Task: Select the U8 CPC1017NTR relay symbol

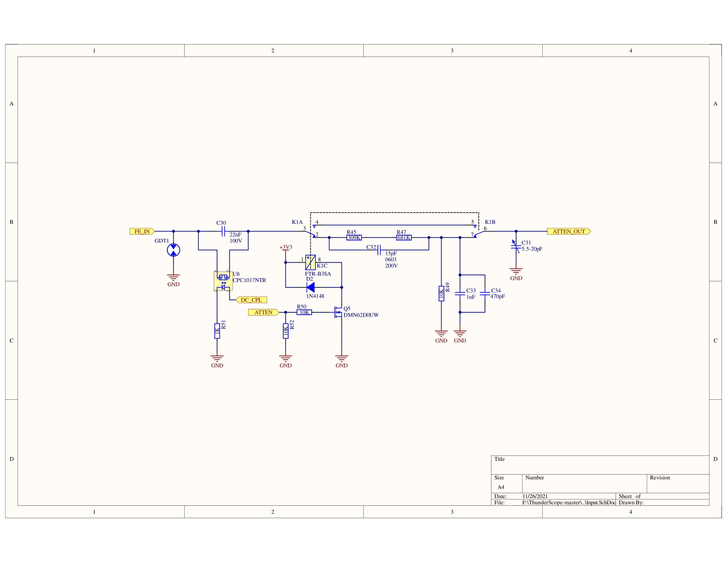Action: [223, 281]
